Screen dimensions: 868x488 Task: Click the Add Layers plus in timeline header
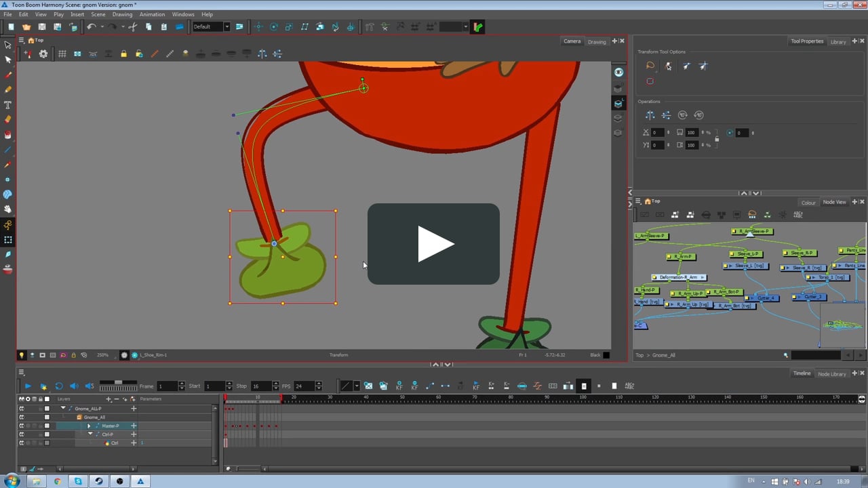(x=108, y=399)
